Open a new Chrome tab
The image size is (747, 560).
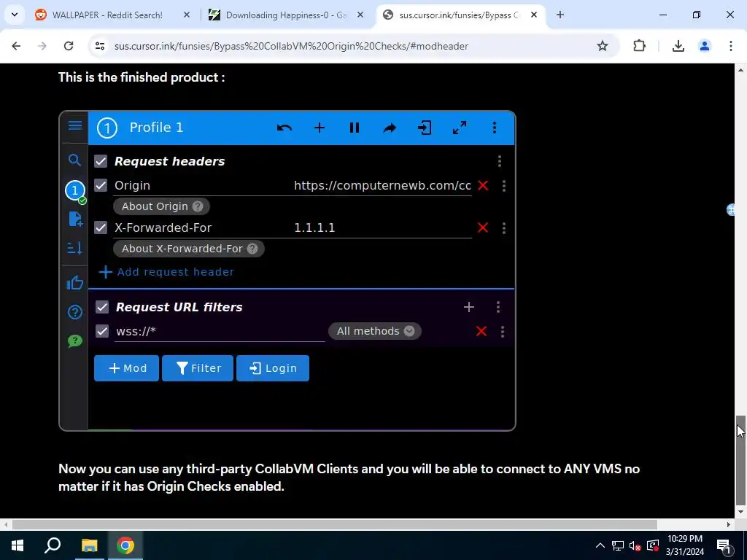[560, 15]
